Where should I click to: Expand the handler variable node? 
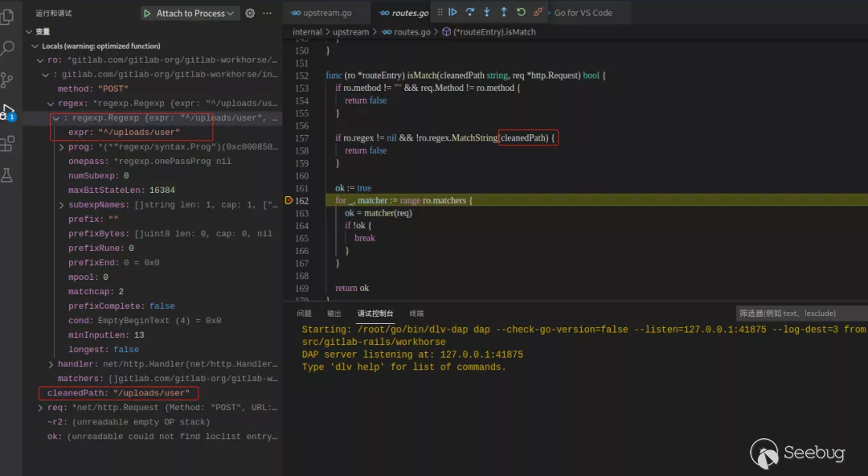pos(51,364)
